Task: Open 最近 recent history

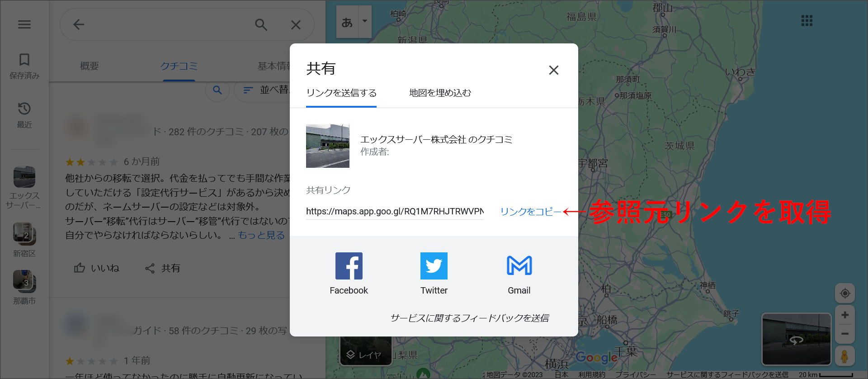Action: [x=24, y=115]
